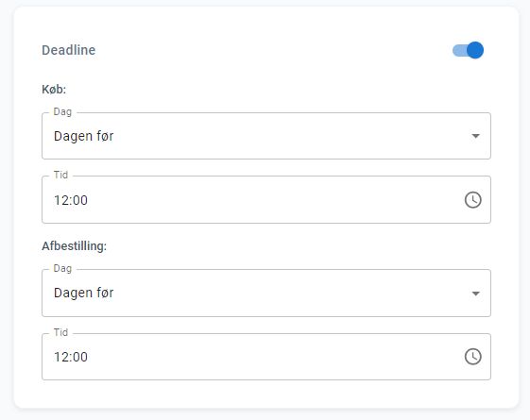Click the 'Tid' floating label under Køb

[60, 175]
